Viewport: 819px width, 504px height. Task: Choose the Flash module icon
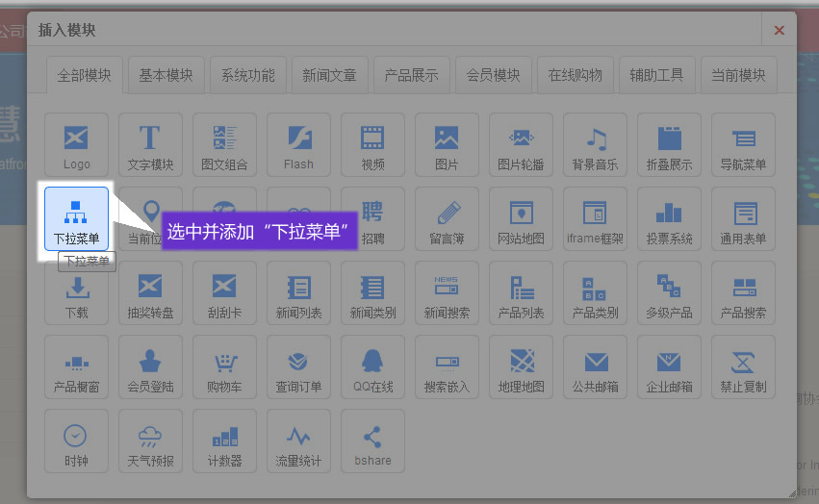[x=298, y=144]
